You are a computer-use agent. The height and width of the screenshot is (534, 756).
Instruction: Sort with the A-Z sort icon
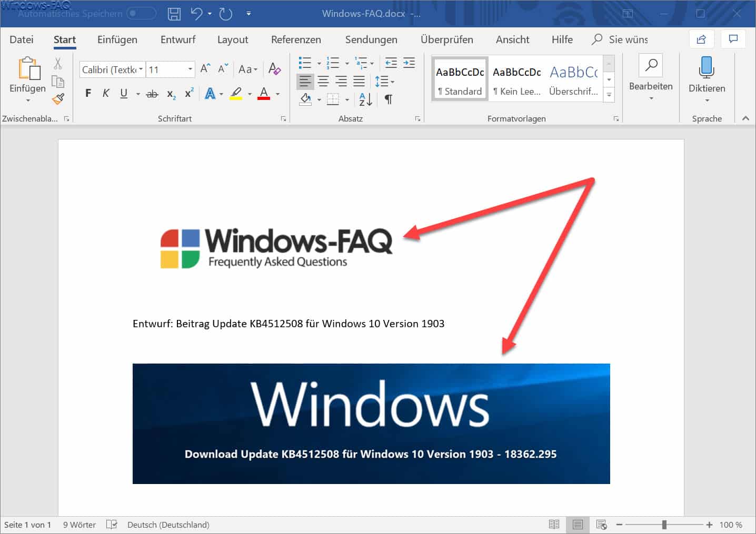[365, 99]
